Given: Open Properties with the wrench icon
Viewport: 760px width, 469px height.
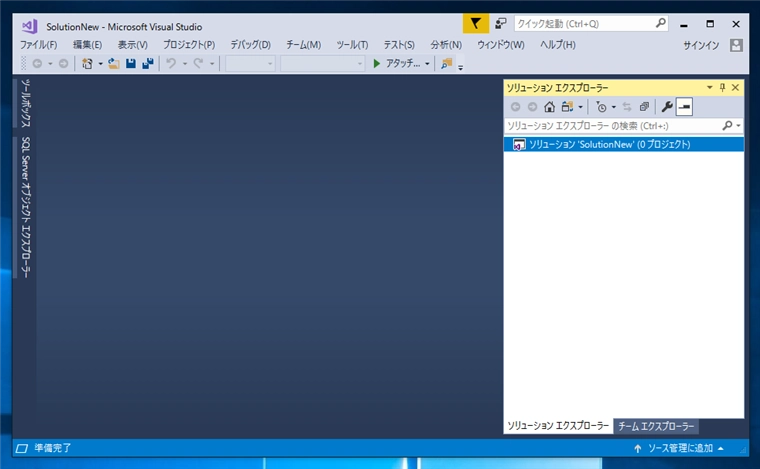Looking at the screenshot, I should (x=667, y=107).
